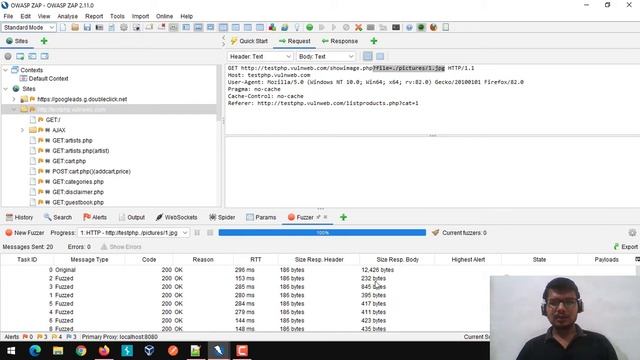Click the green plus beside Response tab

[x=374, y=41]
